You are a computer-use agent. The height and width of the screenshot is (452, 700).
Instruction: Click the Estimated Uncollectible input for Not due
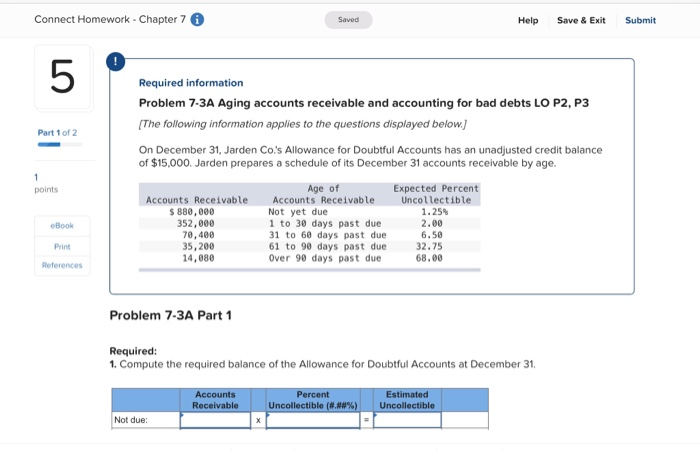tap(407, 420)
